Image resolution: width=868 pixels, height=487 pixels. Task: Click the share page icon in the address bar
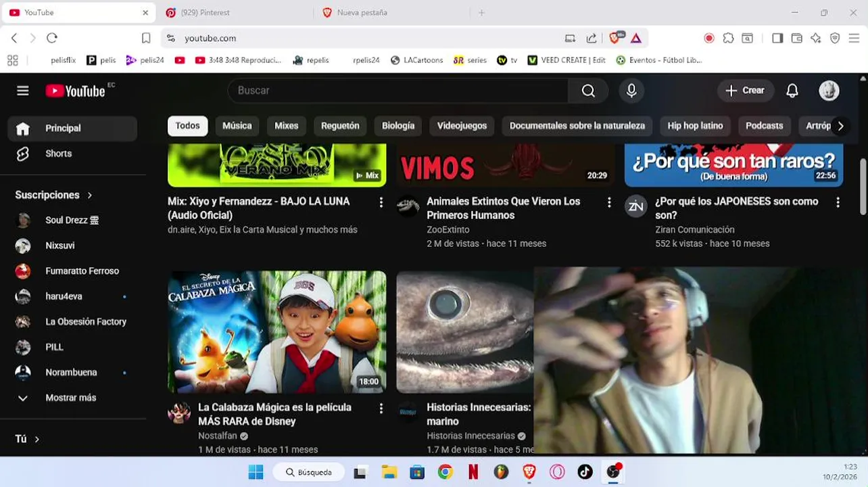click(592, 38)
